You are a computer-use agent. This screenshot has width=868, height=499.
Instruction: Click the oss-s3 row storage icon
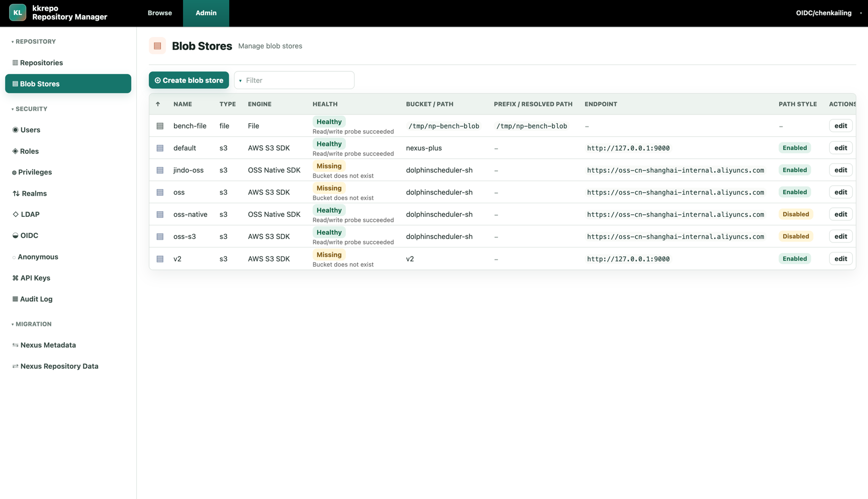160,236
